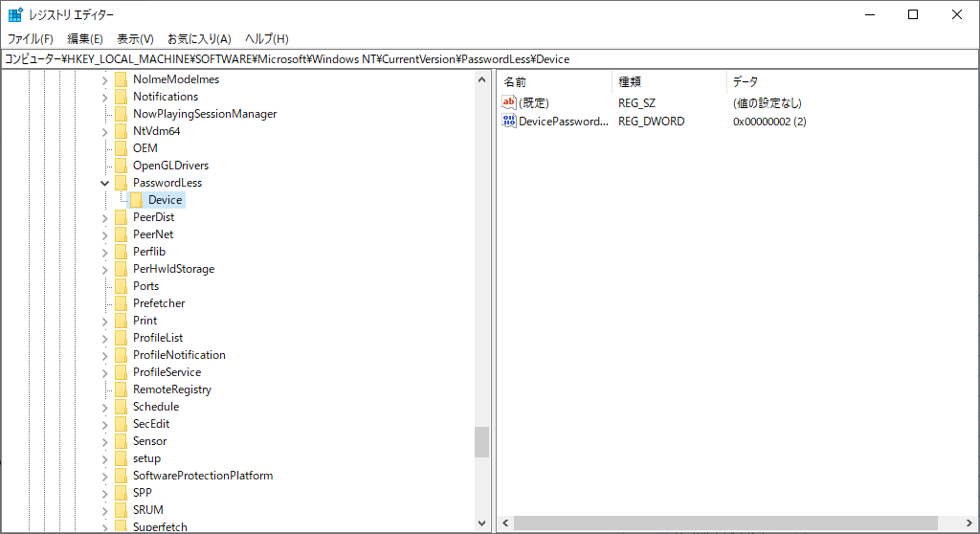Click the OEM folder icon
Screen dimensions: 980x534
point(122,148)
